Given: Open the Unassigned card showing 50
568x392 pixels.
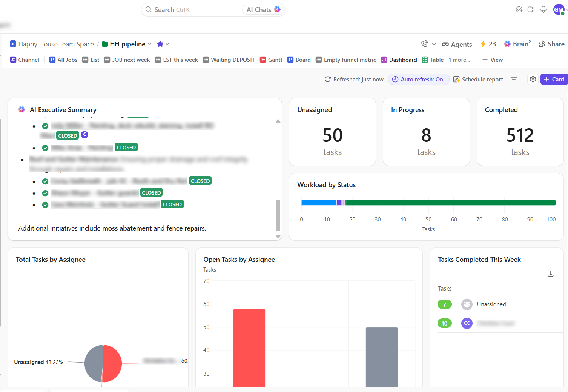Looking at the screenshot, I should 332,132.
